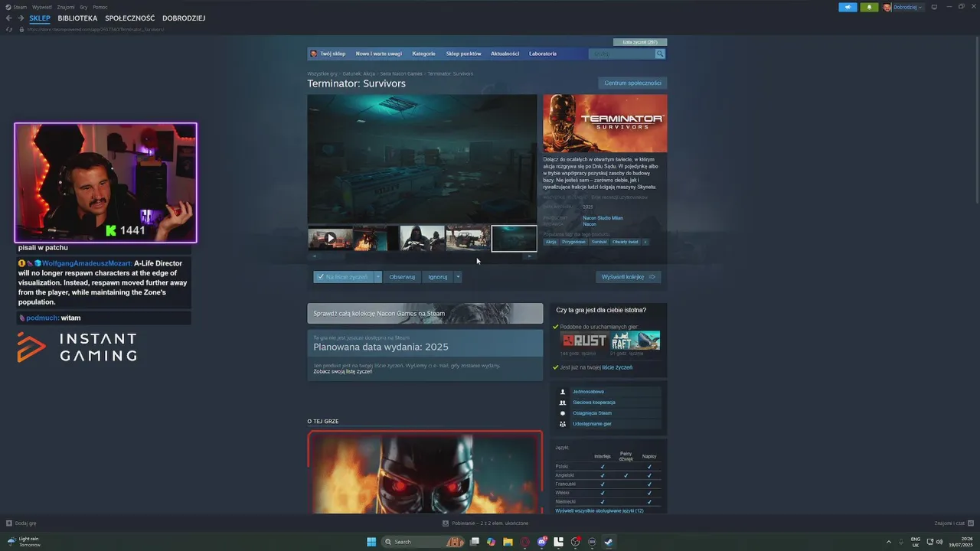Switch to the SPOŁECZNOŚĆ tab
The height and width of the screenshot is (551, 980).
point(130,18)
